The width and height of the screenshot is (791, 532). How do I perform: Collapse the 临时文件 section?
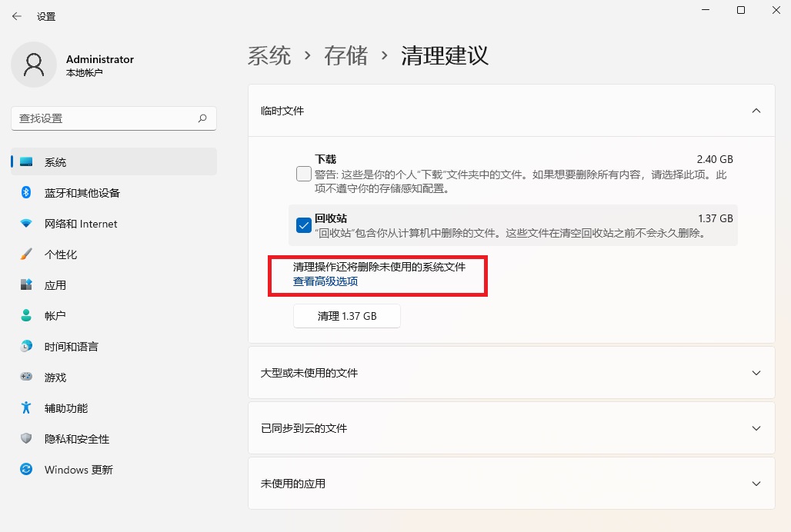pos(756,110)
